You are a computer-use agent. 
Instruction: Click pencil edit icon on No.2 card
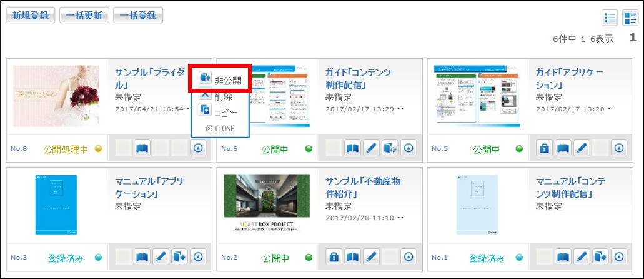click(371, 257)
